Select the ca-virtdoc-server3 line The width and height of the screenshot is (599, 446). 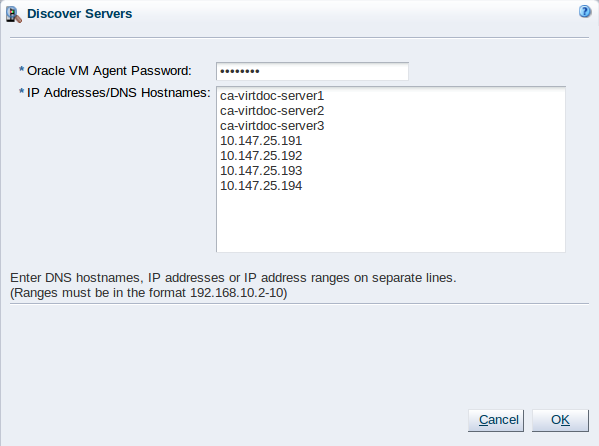[272, 126]
